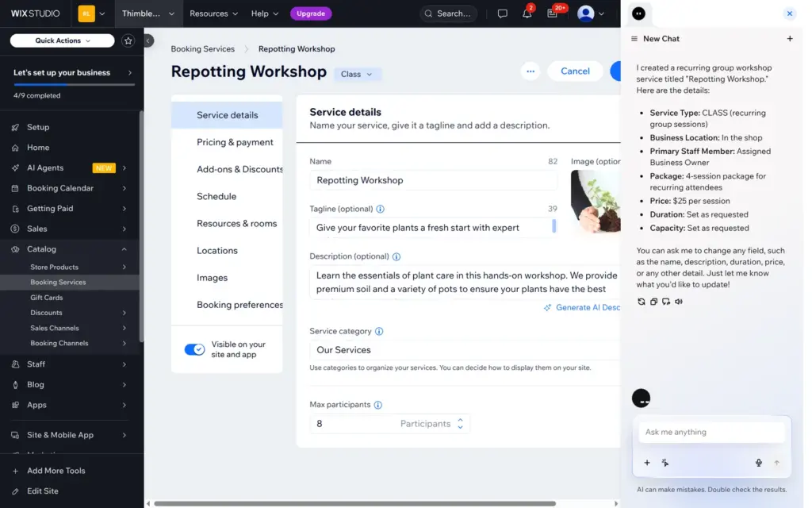Adjust Max participants stepper arrows
812x508 pixels.
point(460,424)
